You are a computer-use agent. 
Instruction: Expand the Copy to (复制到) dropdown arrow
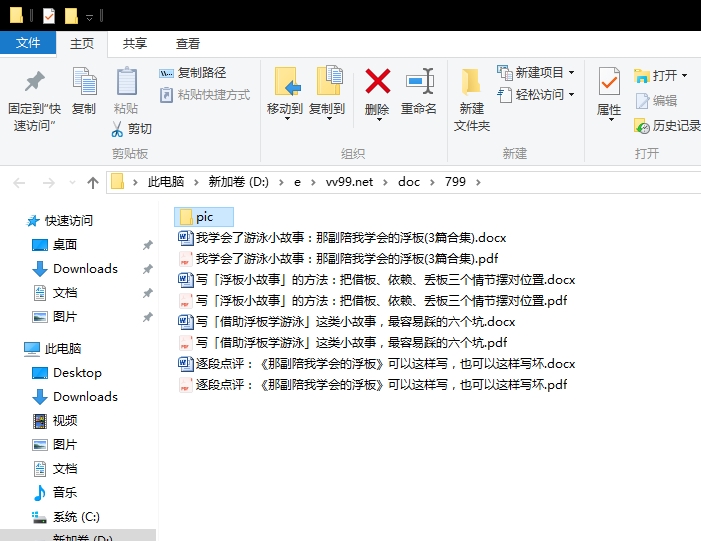329,119
